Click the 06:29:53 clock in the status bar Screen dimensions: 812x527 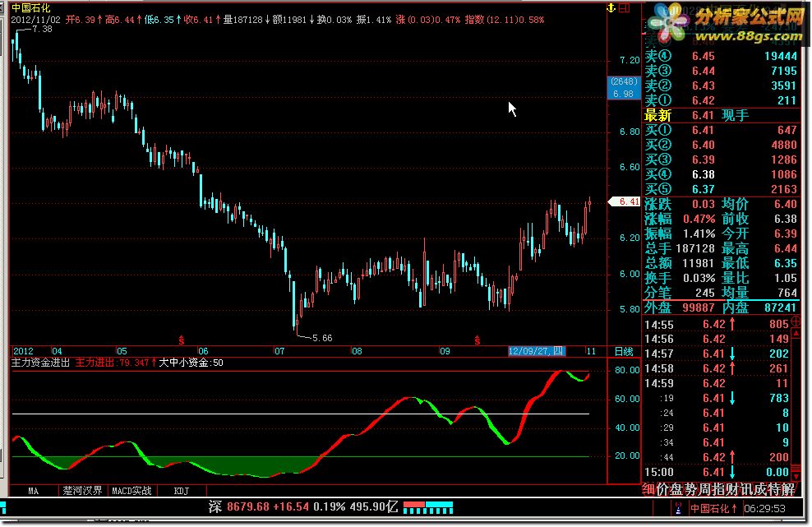tap(765, 509)
